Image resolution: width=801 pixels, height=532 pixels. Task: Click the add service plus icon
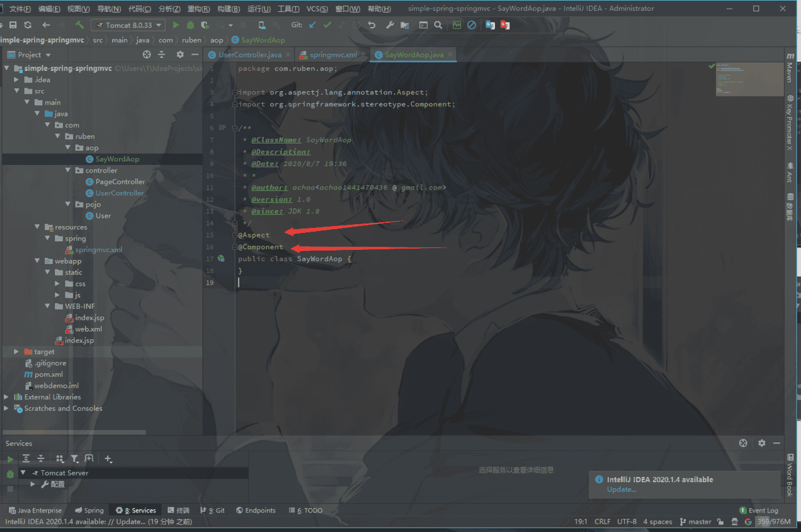tap(108, 459)
